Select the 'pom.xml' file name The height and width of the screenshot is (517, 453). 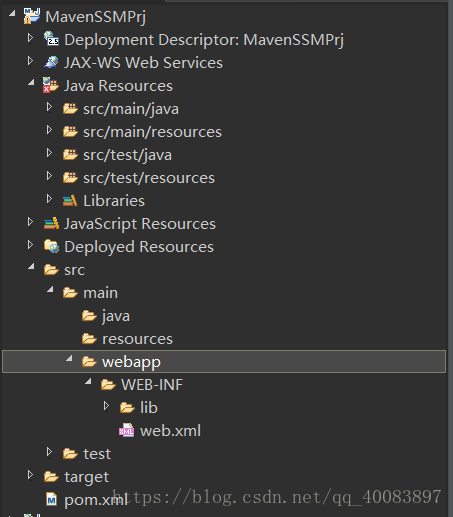(x=96, y=500)
